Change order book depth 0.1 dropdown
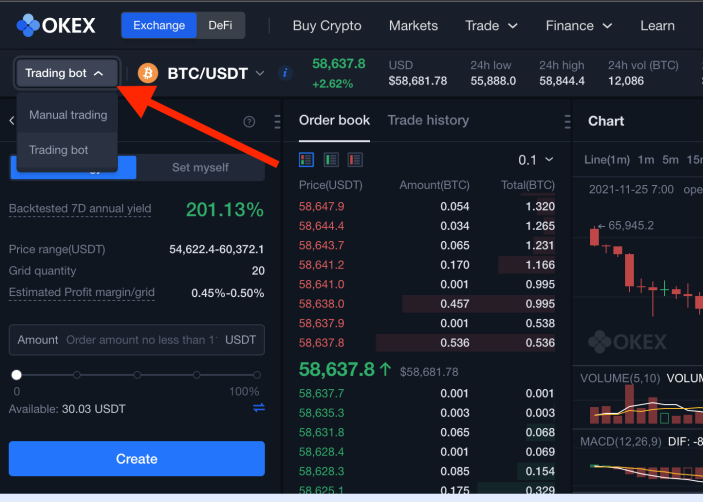 click(x=536, y=160)
